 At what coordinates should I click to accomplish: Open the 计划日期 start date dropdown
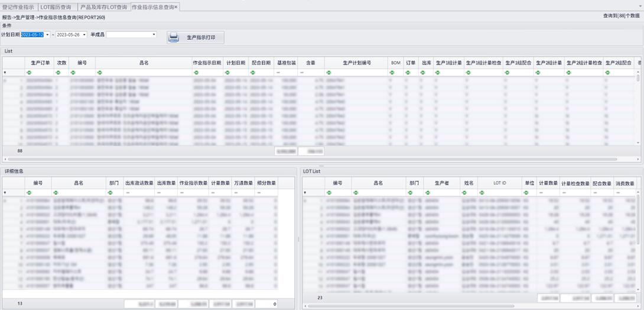pyautogui.click(x=48, y=35)
